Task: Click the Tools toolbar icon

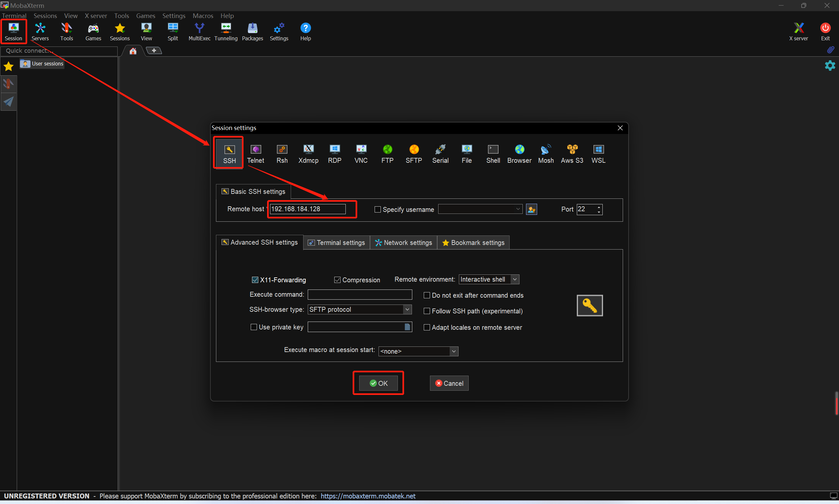Action: 67,31
